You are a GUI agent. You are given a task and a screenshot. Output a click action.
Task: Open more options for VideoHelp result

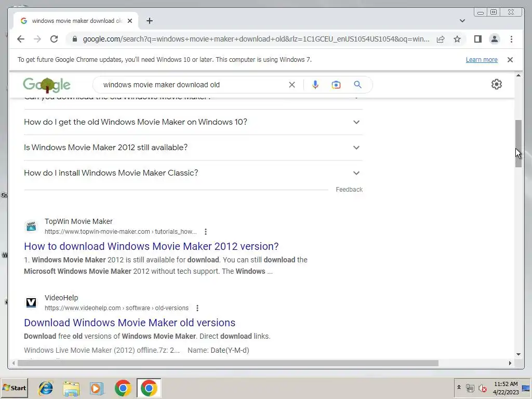(197, 308)
